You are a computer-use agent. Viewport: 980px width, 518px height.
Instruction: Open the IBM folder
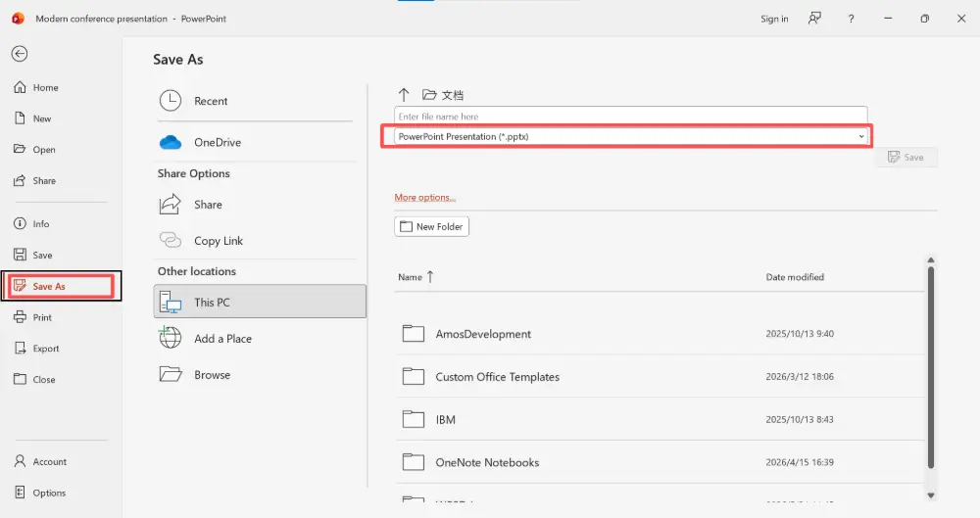(x=660, y=419)
